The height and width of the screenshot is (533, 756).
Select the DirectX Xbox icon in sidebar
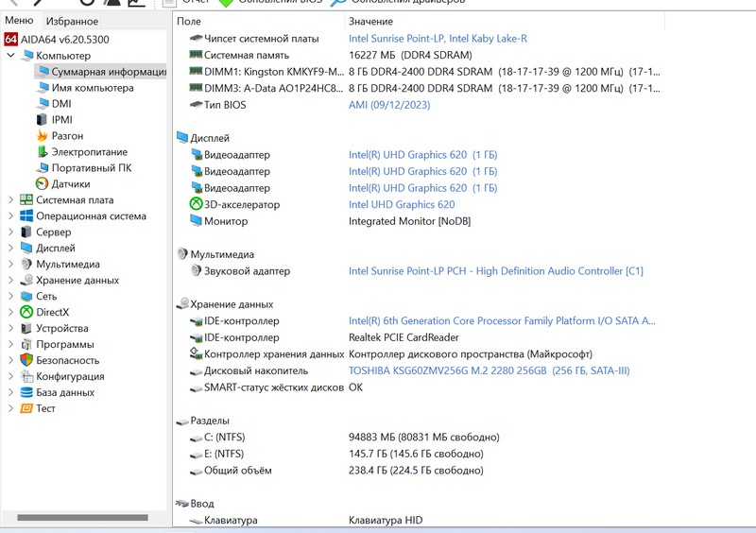point(26,313)
